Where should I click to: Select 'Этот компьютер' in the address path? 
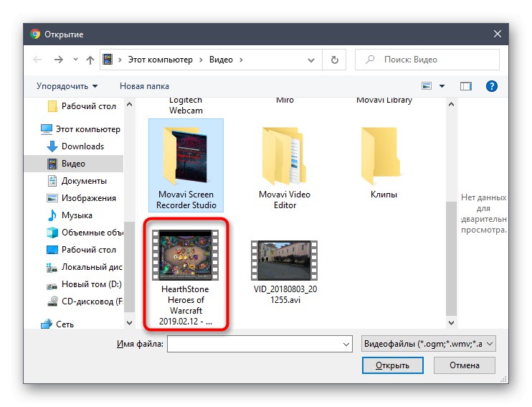point(160,60)
